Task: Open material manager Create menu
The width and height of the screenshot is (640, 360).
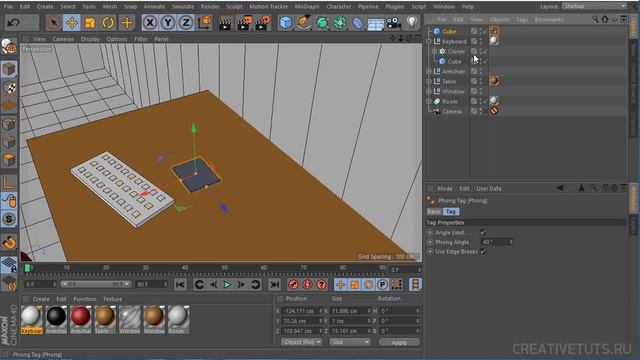Action: 41,299
